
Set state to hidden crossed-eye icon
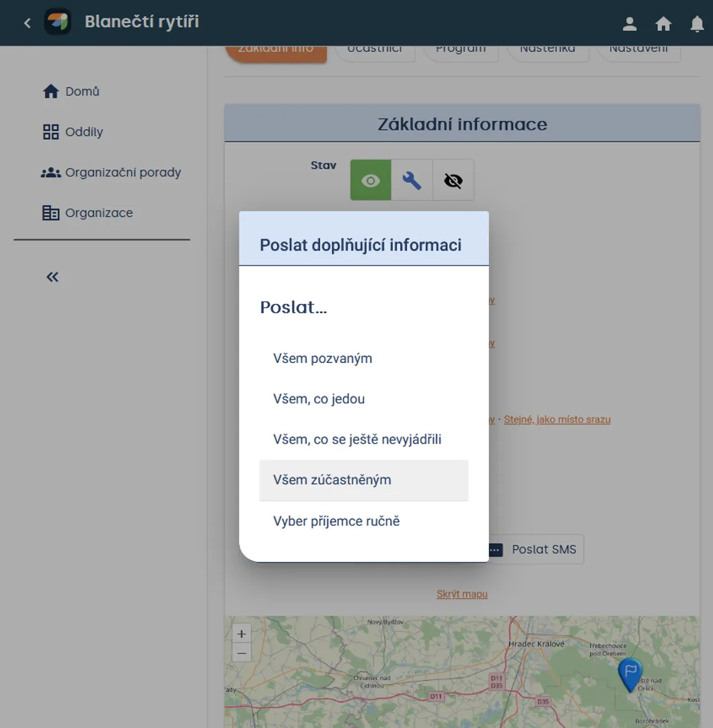pos(453,180)
